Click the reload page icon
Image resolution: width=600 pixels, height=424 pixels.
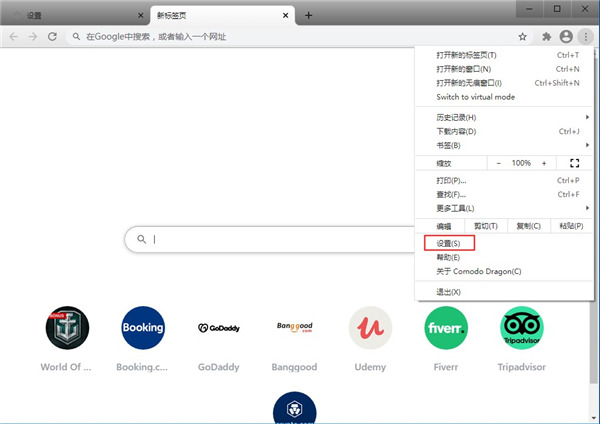pyautogui.click(x=52, y=36)
